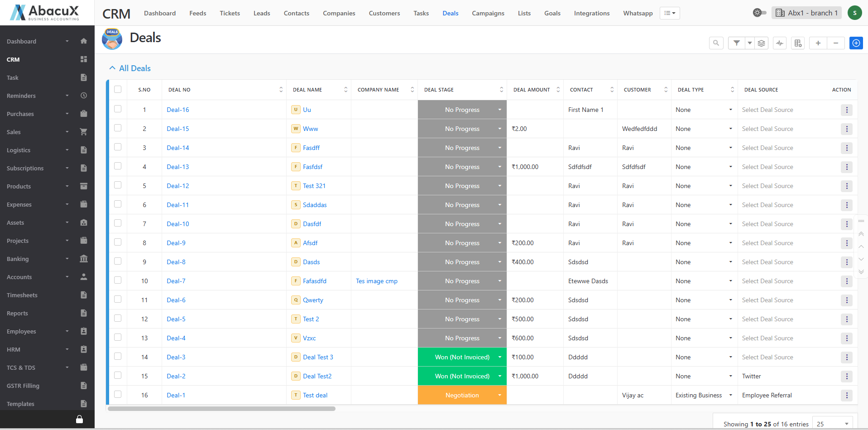Screen dimensions: 868x430
Task: Go to the Campaigns tab
Action: [488, 13]
